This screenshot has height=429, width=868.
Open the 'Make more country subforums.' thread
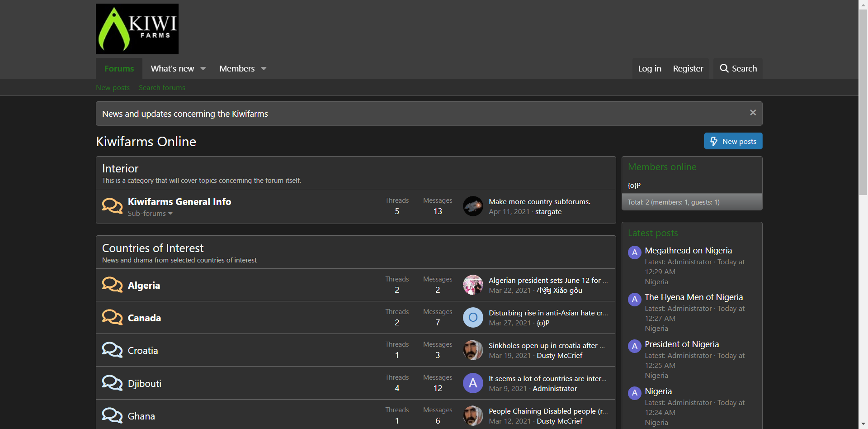pos(539,202)
